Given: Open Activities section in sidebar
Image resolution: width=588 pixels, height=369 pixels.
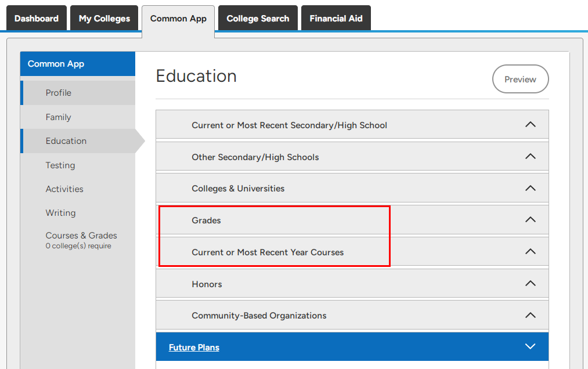Looking at the screenshot, I should [78, 189].
